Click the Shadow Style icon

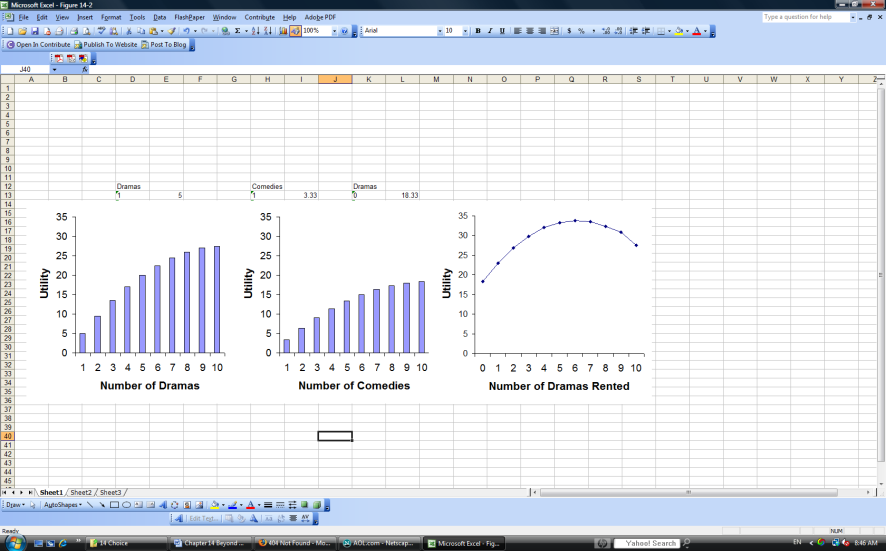[305, 505]
